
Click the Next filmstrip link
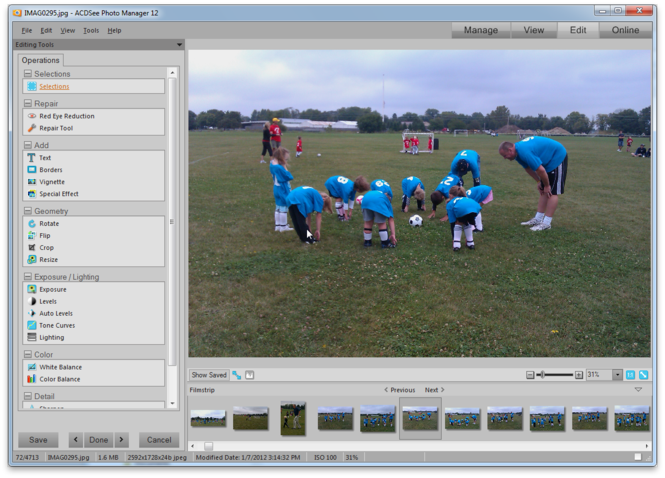pos(435,390)
